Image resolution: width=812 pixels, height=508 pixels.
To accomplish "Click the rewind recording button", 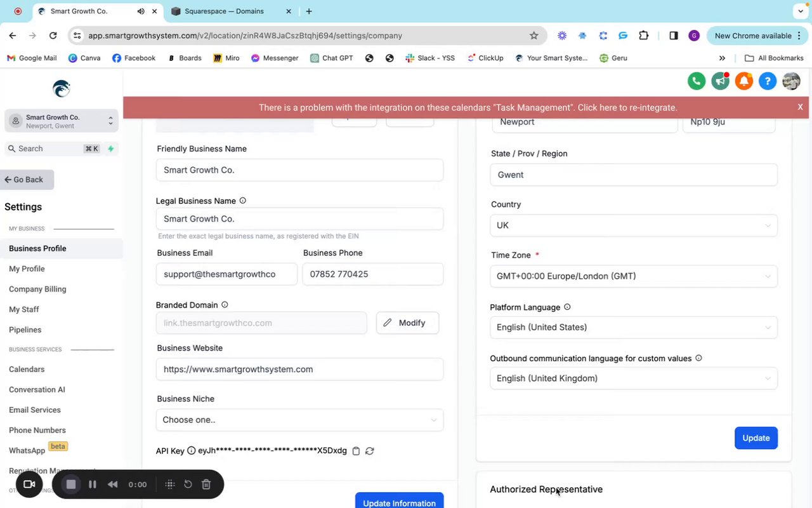I will pos(113,485).
